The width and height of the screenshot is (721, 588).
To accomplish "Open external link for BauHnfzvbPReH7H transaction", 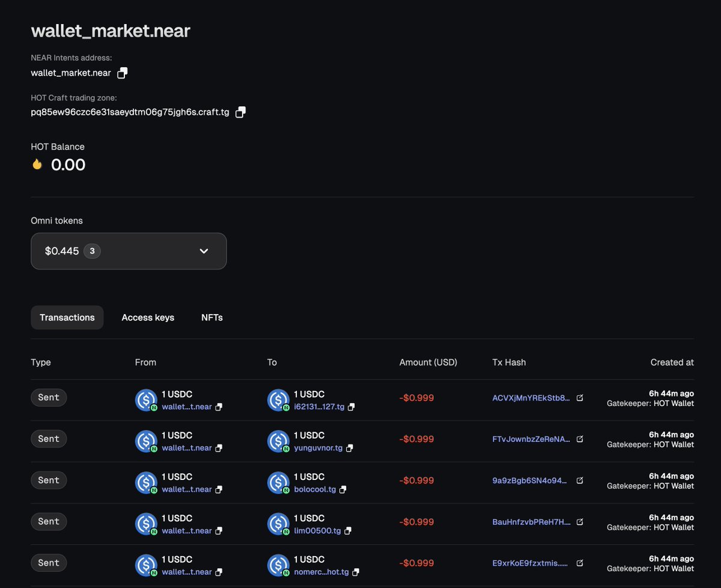I will pyautogui.click(x=580, y=522).
